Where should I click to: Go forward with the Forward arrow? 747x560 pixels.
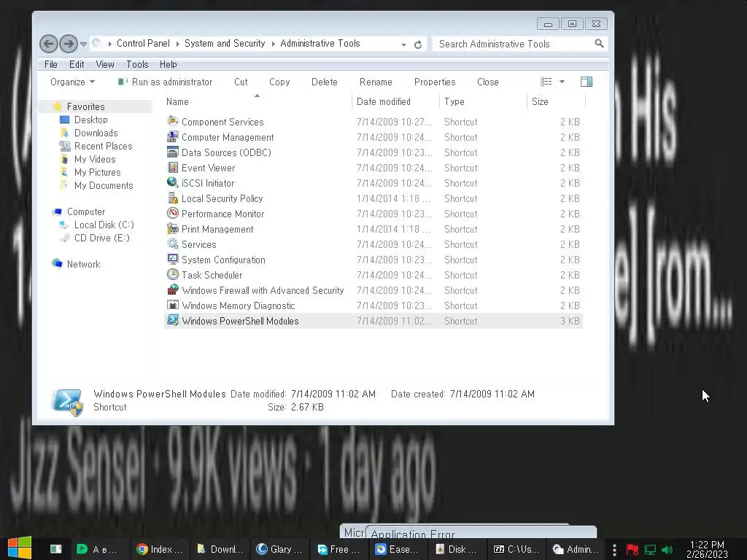pyautogui.click(x=69, y=44)
